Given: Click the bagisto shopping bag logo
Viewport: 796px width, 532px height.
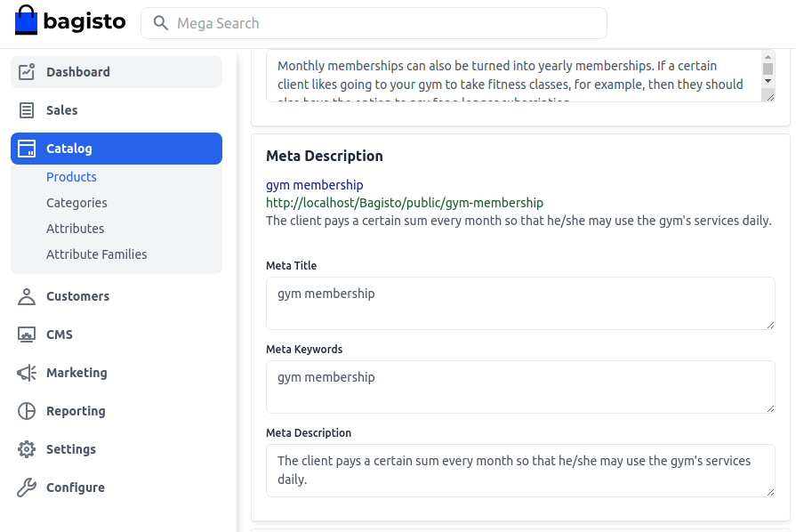Looking at the screenshot, I should 27,21.
